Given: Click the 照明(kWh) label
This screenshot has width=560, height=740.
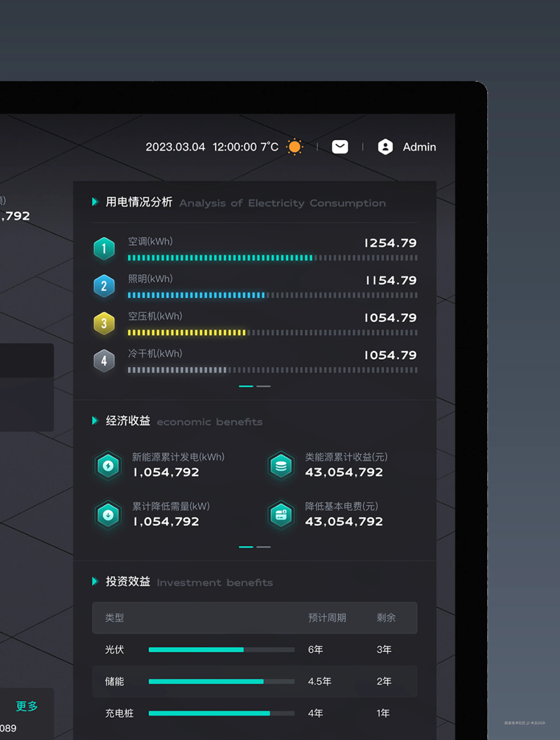Looking at the screenshot, I should click(151, 279).
